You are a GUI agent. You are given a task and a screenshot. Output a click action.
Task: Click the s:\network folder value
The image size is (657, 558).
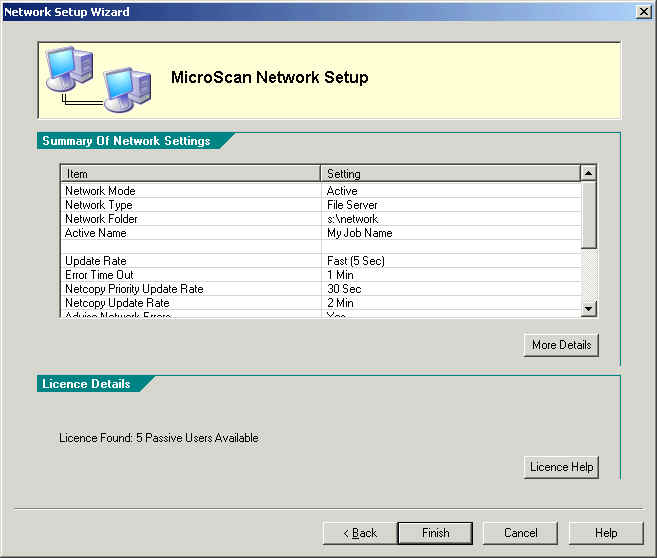pyautogui.click(x=352, y=219)
